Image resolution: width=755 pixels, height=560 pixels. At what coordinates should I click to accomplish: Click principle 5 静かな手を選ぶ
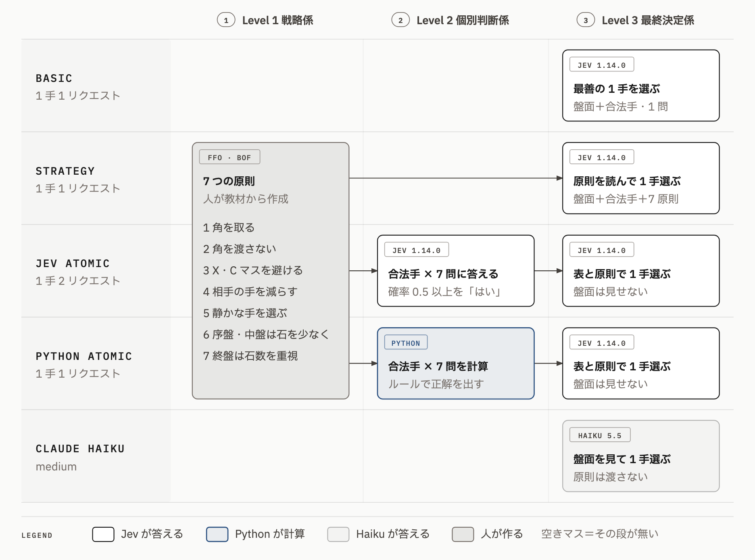[x=245, y=313]
